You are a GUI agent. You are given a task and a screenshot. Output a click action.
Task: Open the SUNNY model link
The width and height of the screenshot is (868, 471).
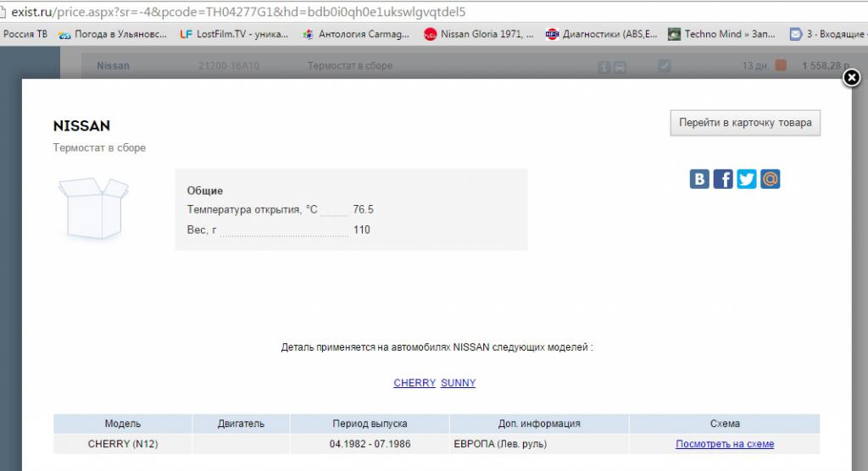459,382
